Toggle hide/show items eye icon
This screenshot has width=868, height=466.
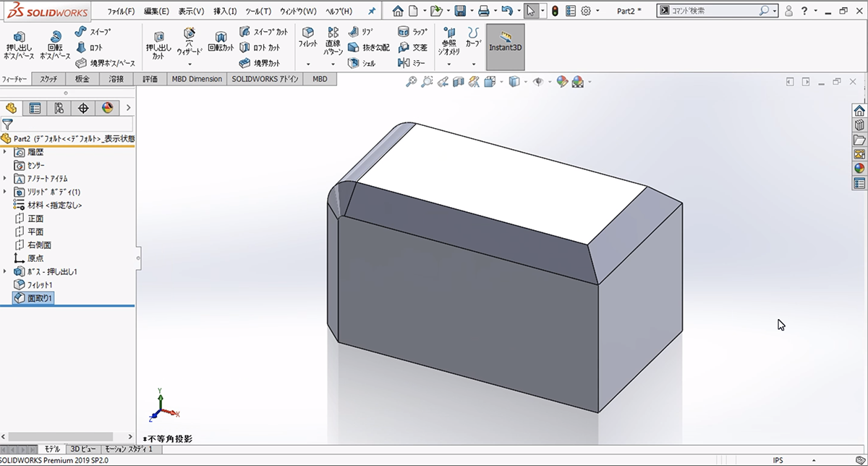click(x=537, y=81)
